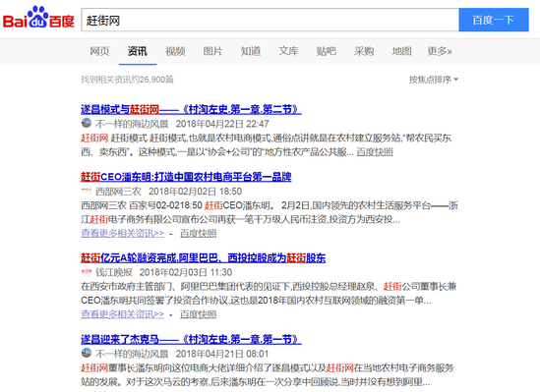Click source name 不一样的海边风景 dated 04月21日
The image size is (540, 392).
coord(132,354)
